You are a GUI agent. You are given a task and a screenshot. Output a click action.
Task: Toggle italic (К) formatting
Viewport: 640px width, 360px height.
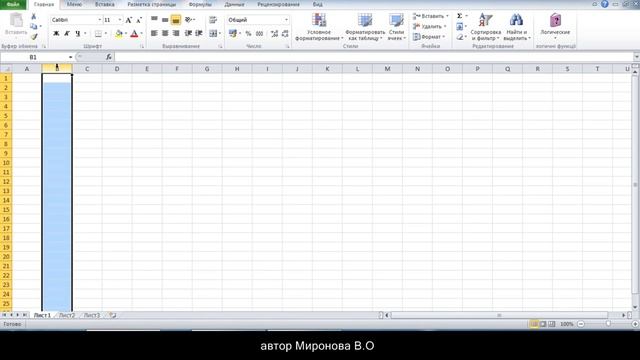pos(67,33)
